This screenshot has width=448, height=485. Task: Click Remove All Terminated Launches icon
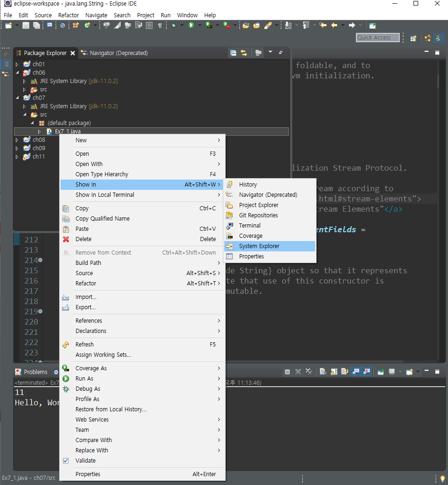309,372
